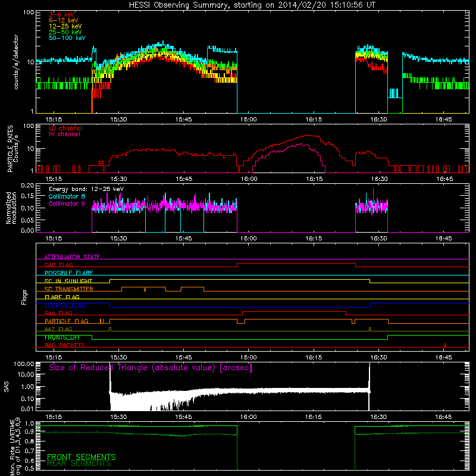476x476 pixels.
Task: Click the SAS axis label
Action: coord(7,387)
